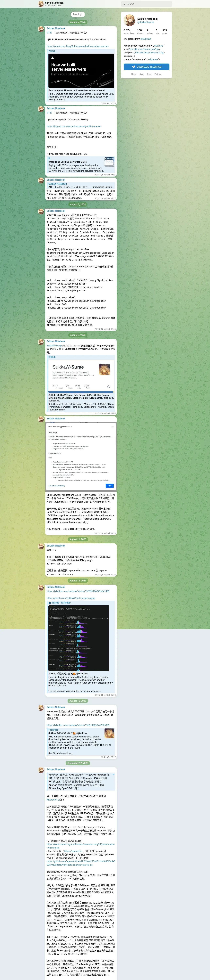Focus the Search input field
The image size is (210, 980).
[x=146, y=4]
